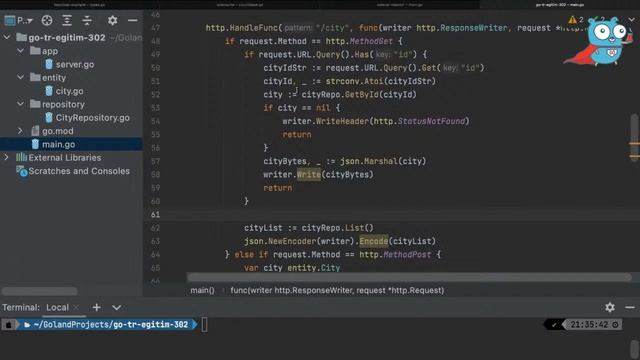The height and width of the screenshot is (360, 640).
Task: Hide the terminal panel with minus icon
Action: (630, 307)
